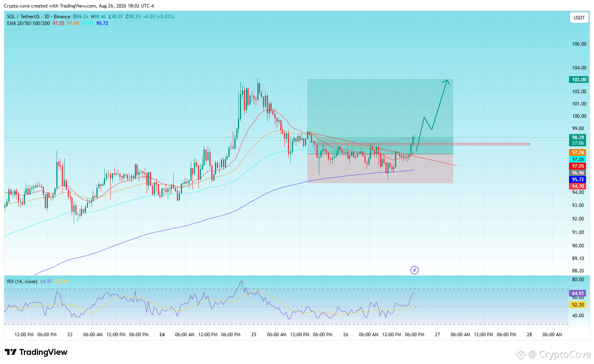Click the 101.00 price scale label
The height and width of the screenshot is (364, 594).
tap(579, 104)
